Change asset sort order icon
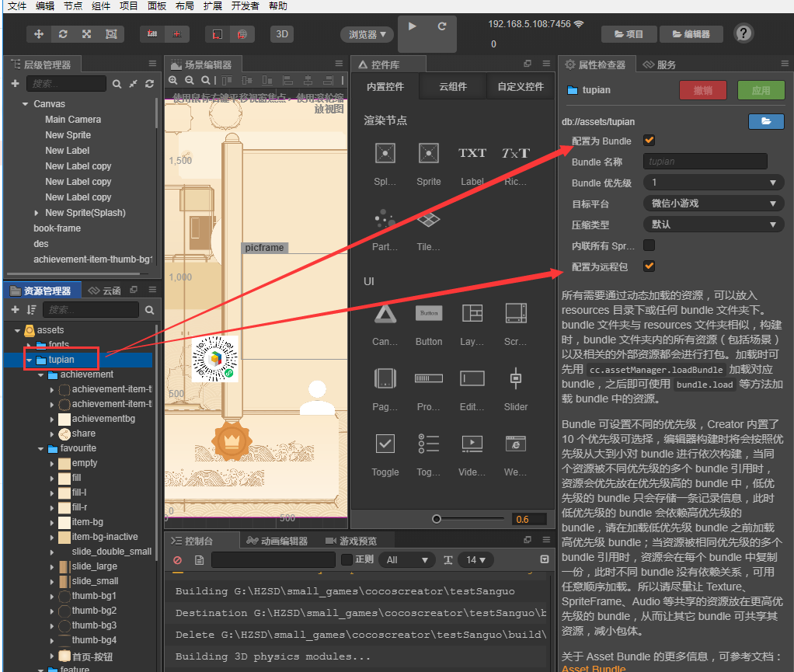794x672 pixels. pos(31,309)
